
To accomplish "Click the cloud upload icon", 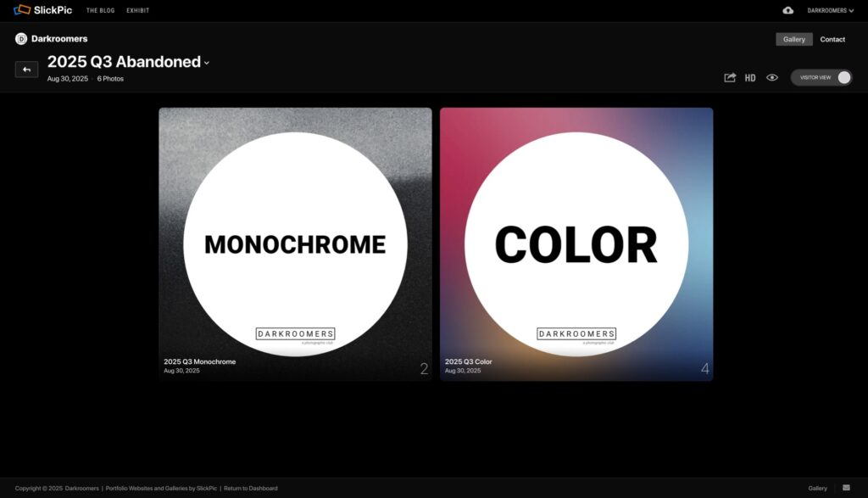I will click(787, 10).
